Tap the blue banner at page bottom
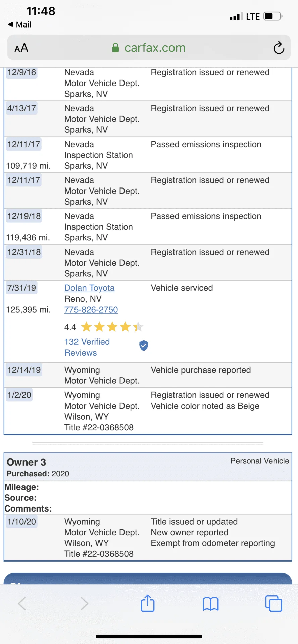This screenshot has width=298, height=644. click(x=148, y=579)
